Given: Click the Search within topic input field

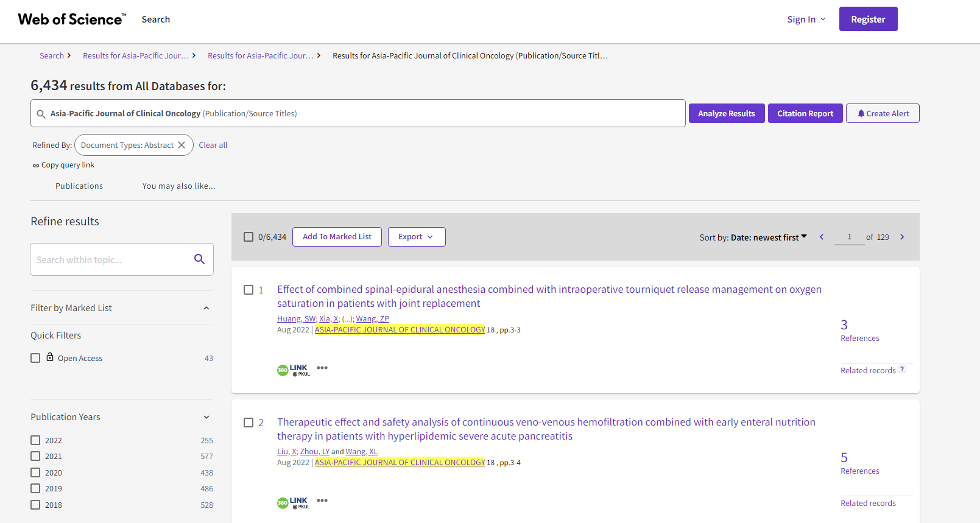Looking at the screenshot, I should click(x=110, y=260).
